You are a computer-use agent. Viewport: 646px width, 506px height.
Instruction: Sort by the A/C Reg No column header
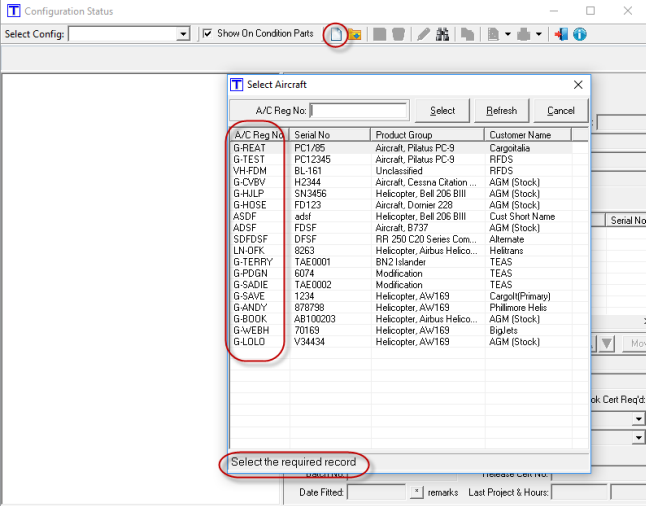[x=259, y=135]
